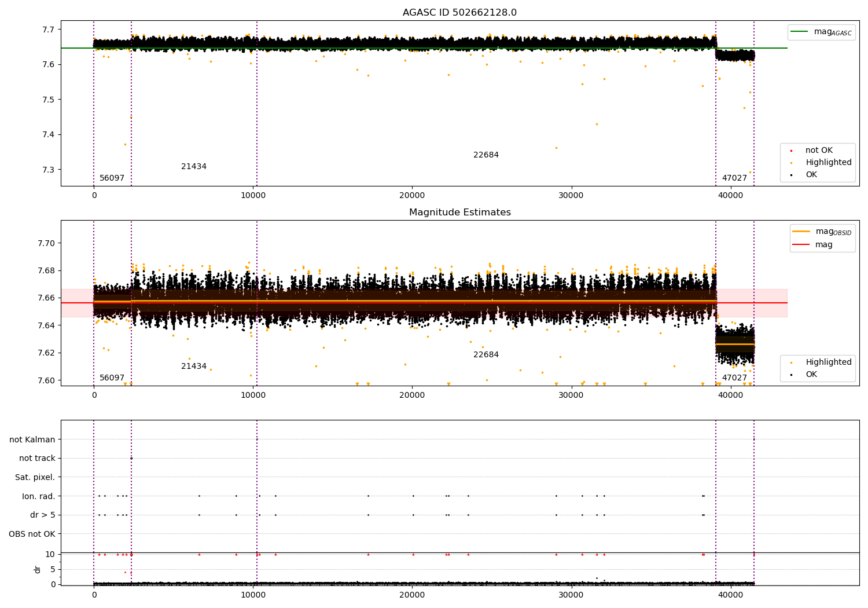Click the "dr > 5" row label
This screenshot has height=608, width=868.
(43, 515)
